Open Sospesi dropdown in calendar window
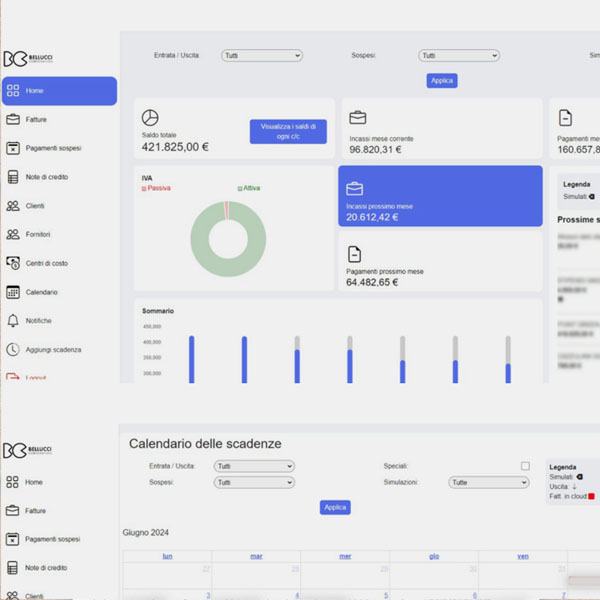The image size is (600, 600). pyautogui.click(x=254, y=482)
